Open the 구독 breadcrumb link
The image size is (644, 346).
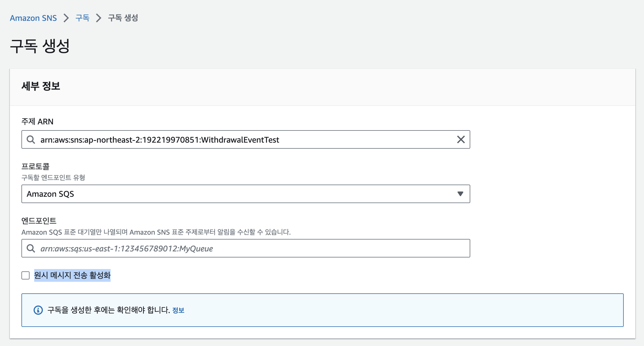pyautogui.click(x=83, y=18)
